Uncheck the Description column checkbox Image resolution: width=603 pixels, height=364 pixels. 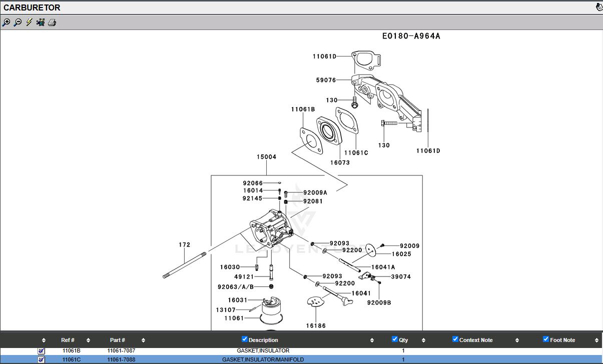pos(245,339)
